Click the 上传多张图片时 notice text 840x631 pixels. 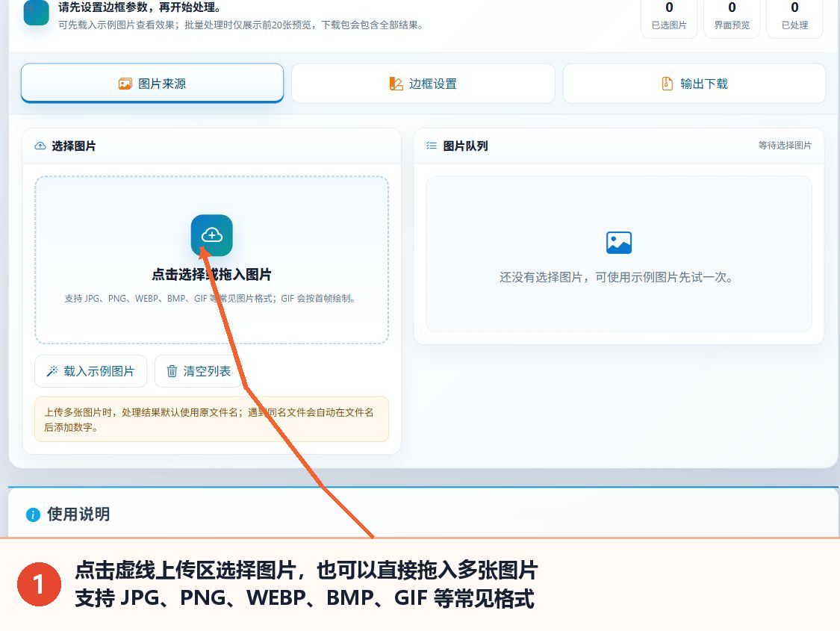click(209, 420)
